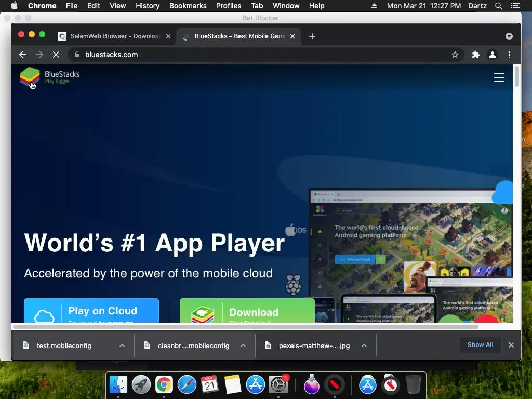The image size is (532, 399).
Task: Expand options for cleanbr....mobileconfig download
Action: [x=243, y=345]
